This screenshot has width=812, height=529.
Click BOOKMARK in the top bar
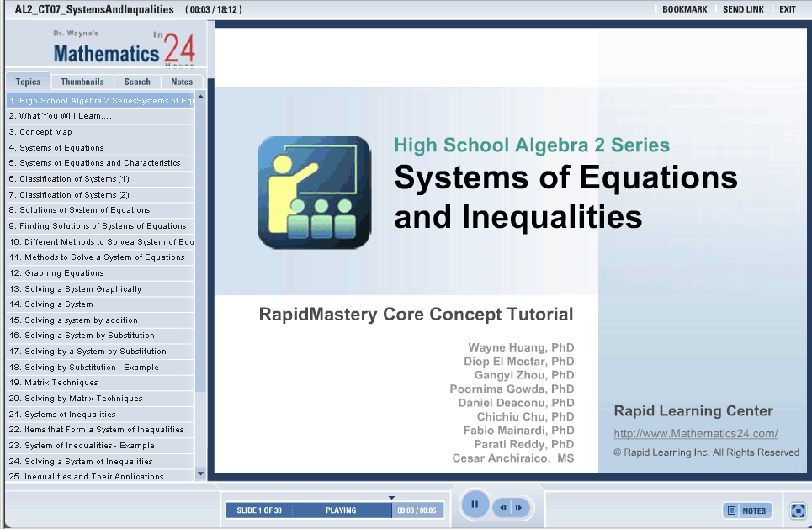coord(684,9)
